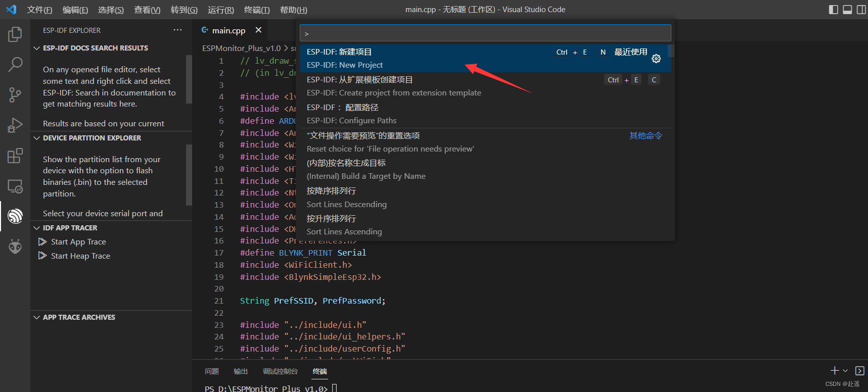Toggle bottom panel layout icon
This screenshot has width=868, height=392.
pyautogui.click(x=847, y=10)
